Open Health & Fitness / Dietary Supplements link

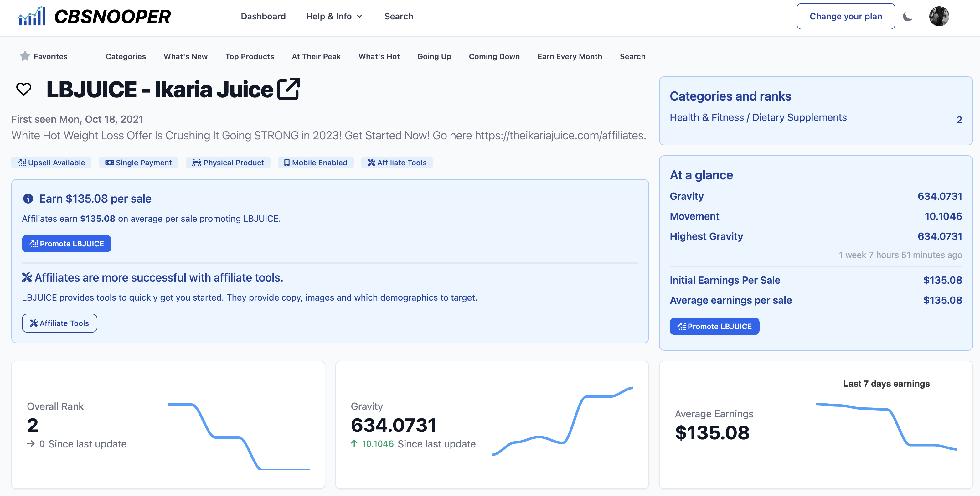pos(758,117)
